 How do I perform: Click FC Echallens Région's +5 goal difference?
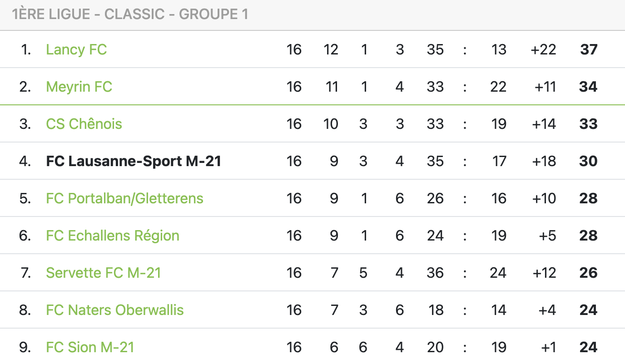547,236
